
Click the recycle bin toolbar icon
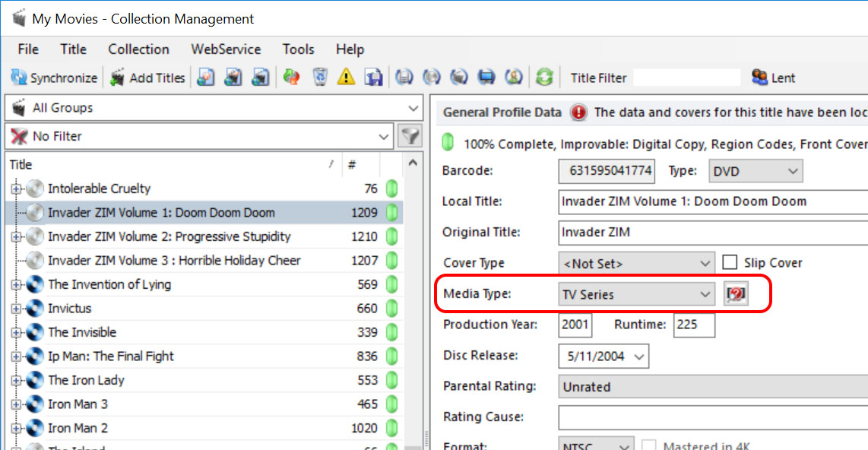tap(319, 78)
